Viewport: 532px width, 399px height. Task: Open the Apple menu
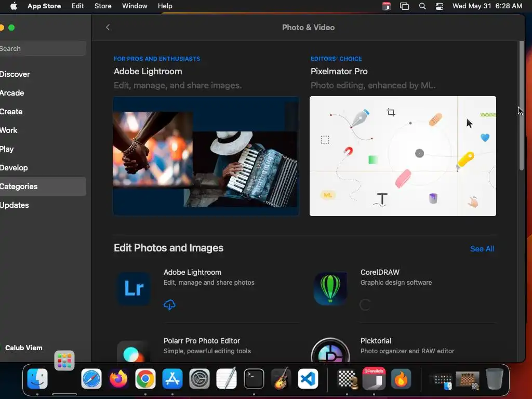pyautogui.click(x=14, y=6)
